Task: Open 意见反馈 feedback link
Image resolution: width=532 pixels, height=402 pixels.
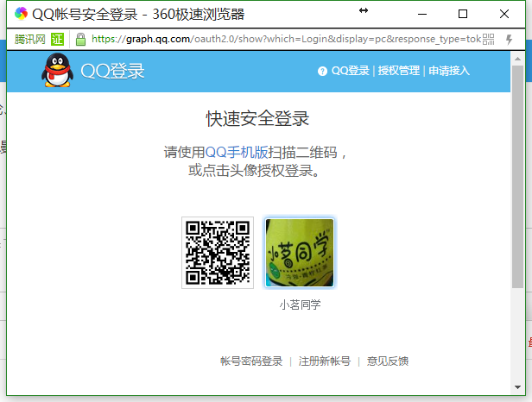Action: 388,361
